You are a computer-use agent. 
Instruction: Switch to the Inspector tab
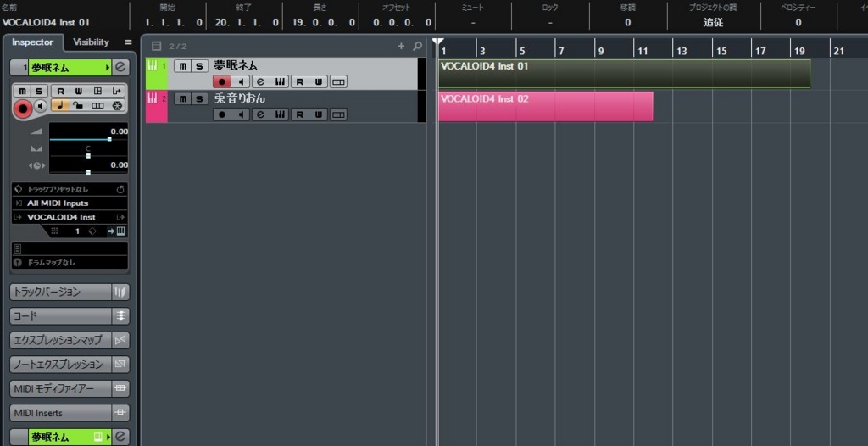click(x=33, y=42)
